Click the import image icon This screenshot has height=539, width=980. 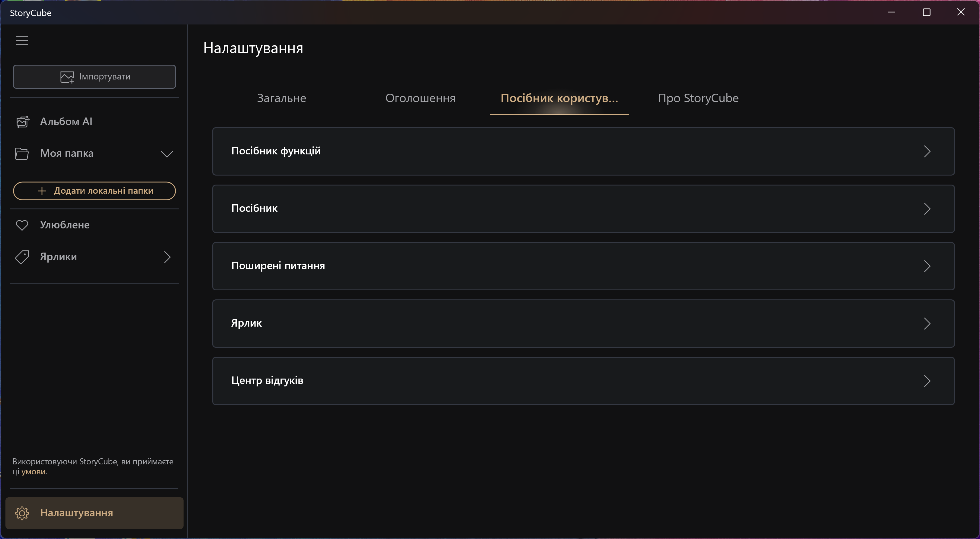pos(67,77)
